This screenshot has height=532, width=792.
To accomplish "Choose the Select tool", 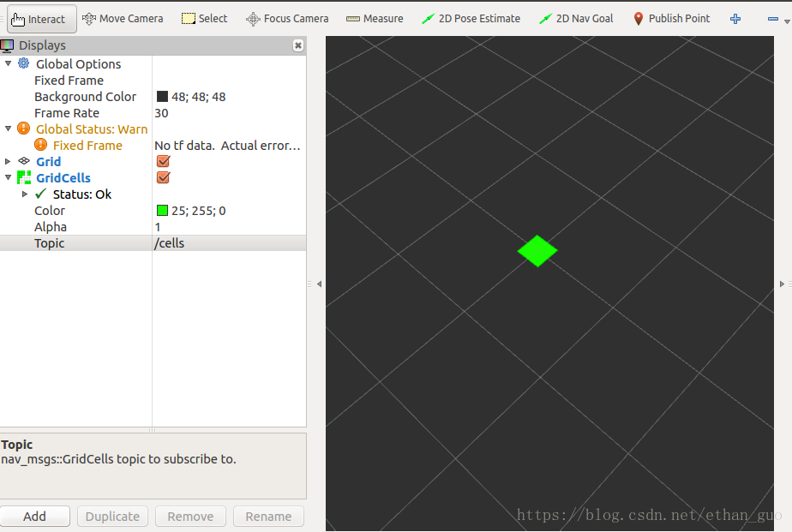I will [x=205, y=19].
